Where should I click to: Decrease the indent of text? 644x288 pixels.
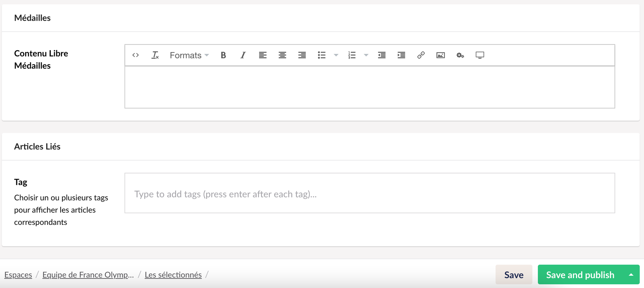point(382,55)
